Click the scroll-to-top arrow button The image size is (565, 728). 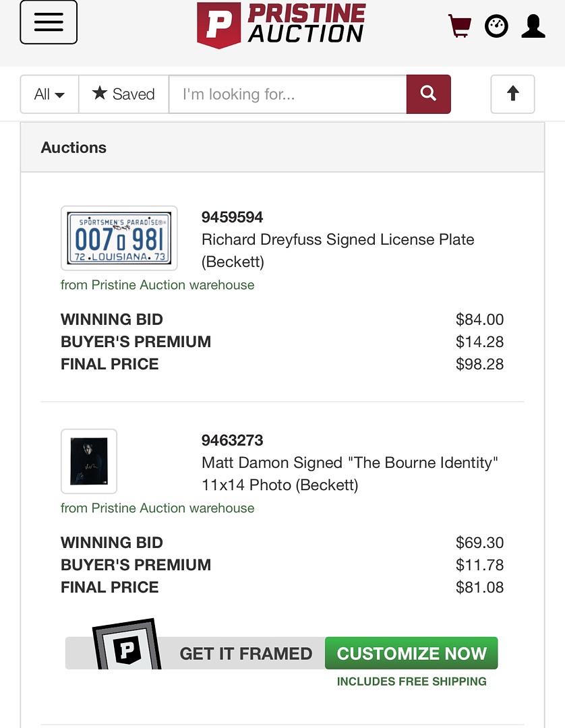point(512,94)
